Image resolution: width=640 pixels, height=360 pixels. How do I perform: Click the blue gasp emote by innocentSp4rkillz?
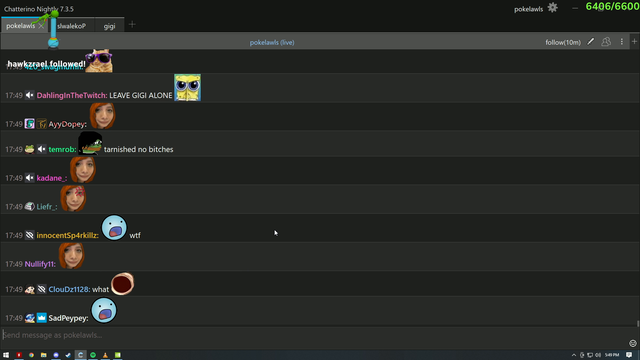[x=114, y=227]
